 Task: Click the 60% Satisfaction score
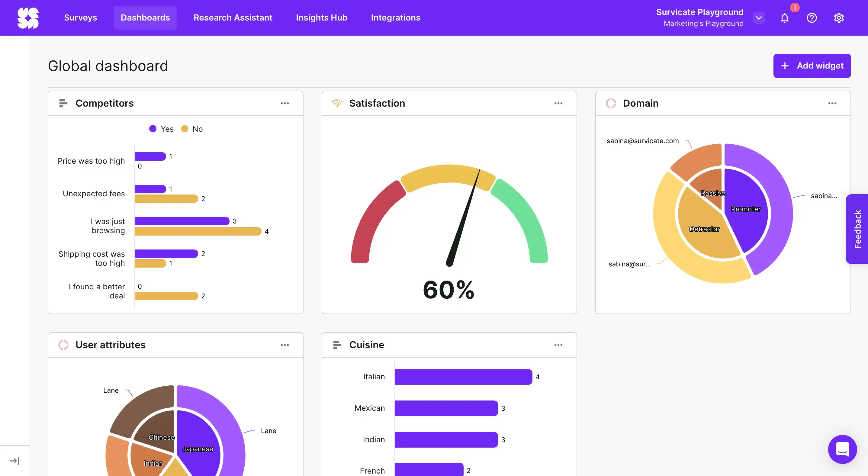tap(448, 289)
